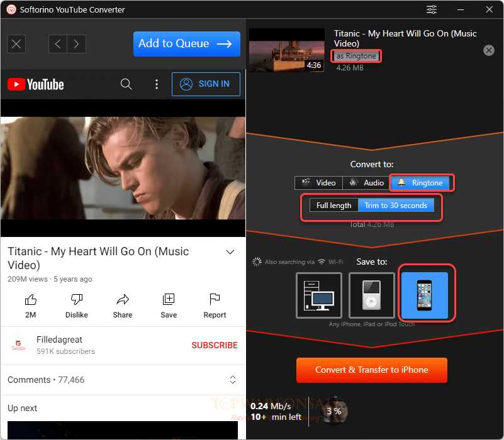Open YouTube three-dot options menu

click(157, 84)
